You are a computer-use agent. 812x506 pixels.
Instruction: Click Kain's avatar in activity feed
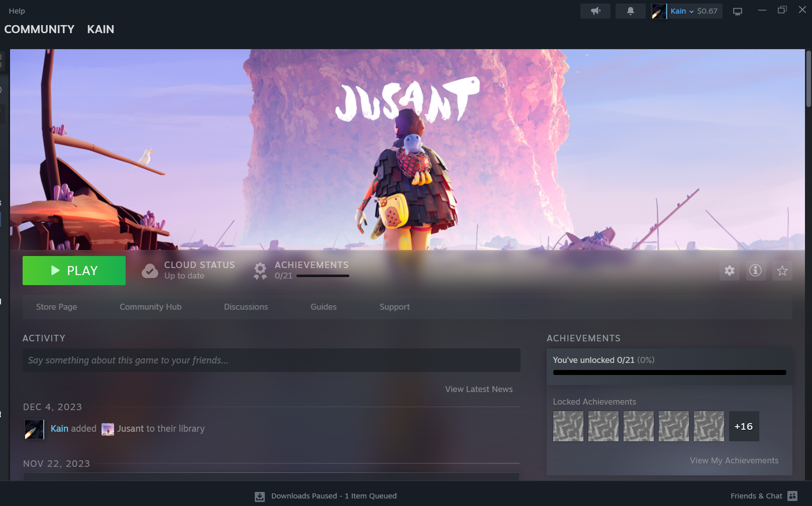[34, 429]
